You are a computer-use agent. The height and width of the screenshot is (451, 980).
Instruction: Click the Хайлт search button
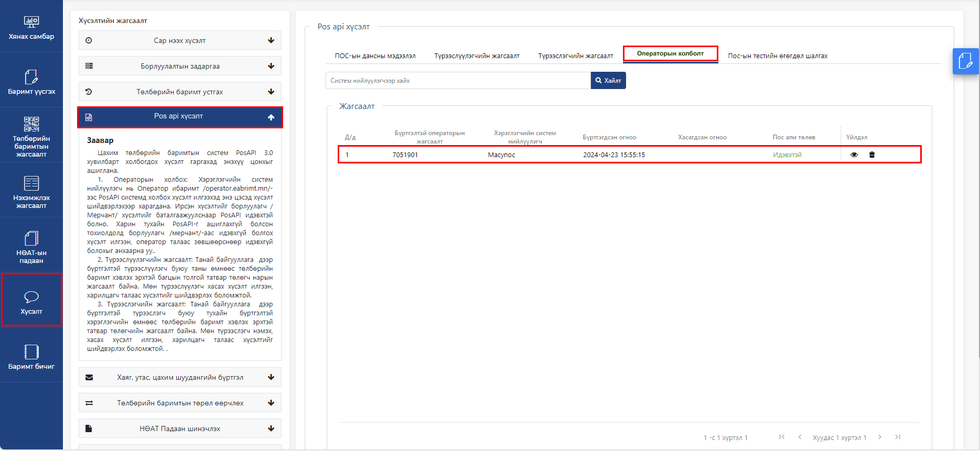pos(608,81)
